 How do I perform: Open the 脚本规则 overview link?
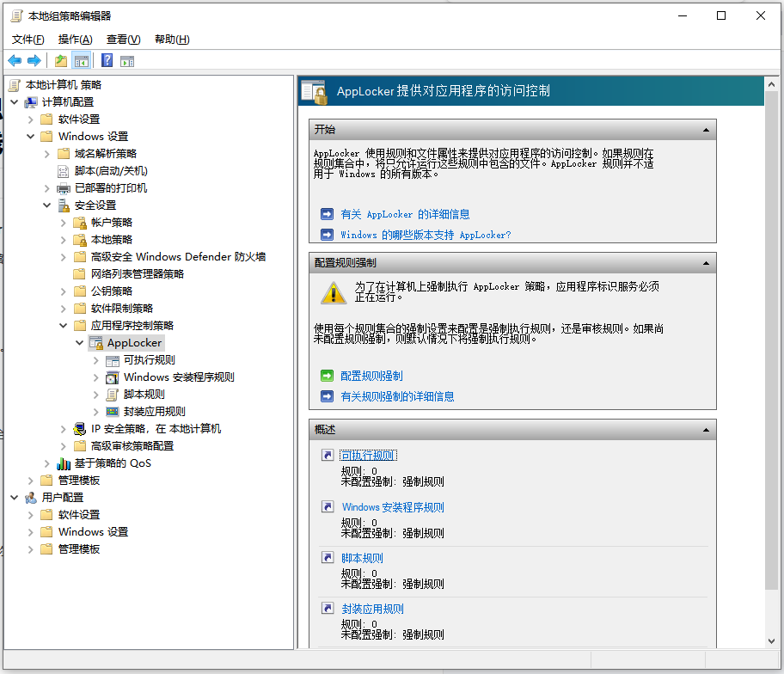362,558
